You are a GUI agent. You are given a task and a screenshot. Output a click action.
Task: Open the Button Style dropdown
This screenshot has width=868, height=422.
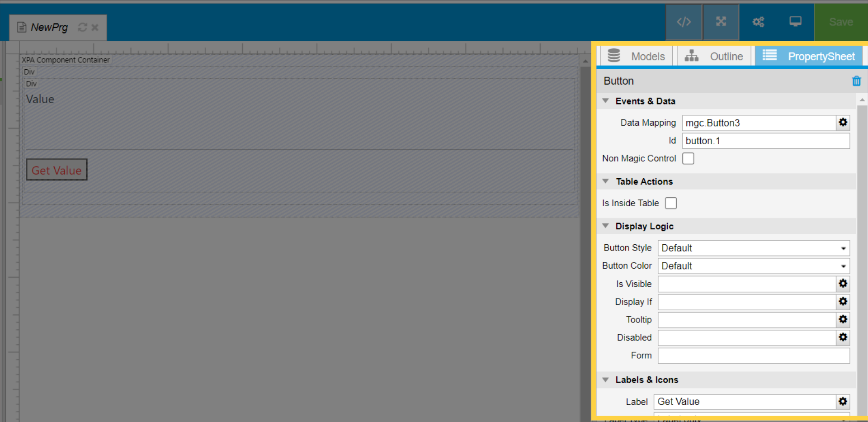coord(753,248)
